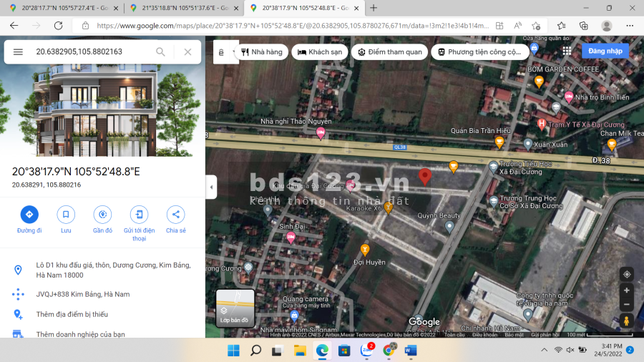Screen dimensions: 644x362
Task: Click the Gửi tới điện thoại icon
Action: pos(140,214)
